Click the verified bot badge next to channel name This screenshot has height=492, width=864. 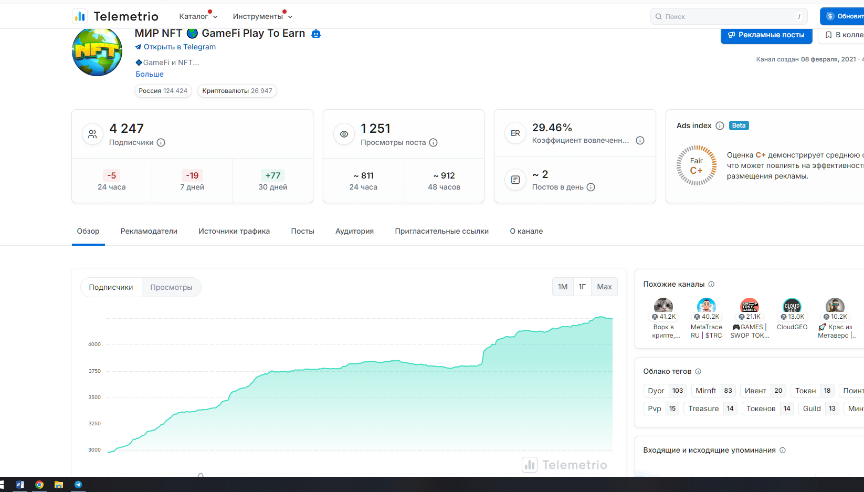pos(316,34)
